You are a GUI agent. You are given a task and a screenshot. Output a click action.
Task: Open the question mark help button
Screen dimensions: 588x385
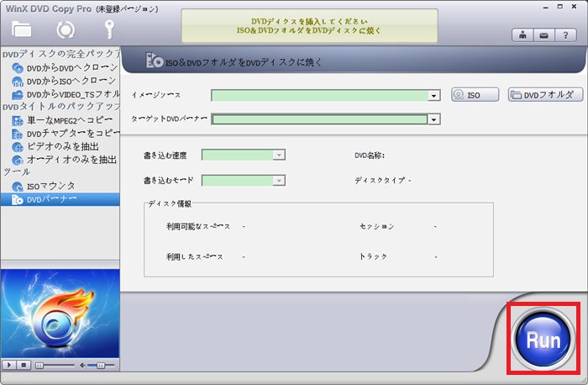click(565, 35)
